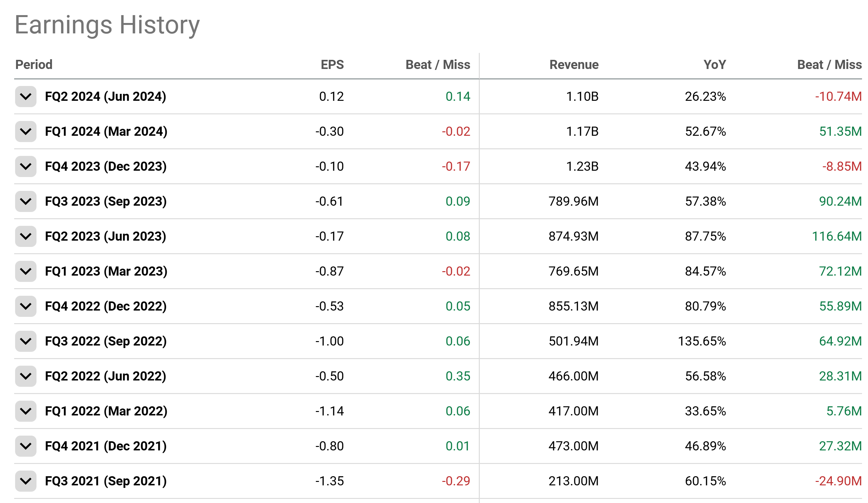Click the Revenue column header
This screenshot has width=868, height=503.
tap(574, 65)
